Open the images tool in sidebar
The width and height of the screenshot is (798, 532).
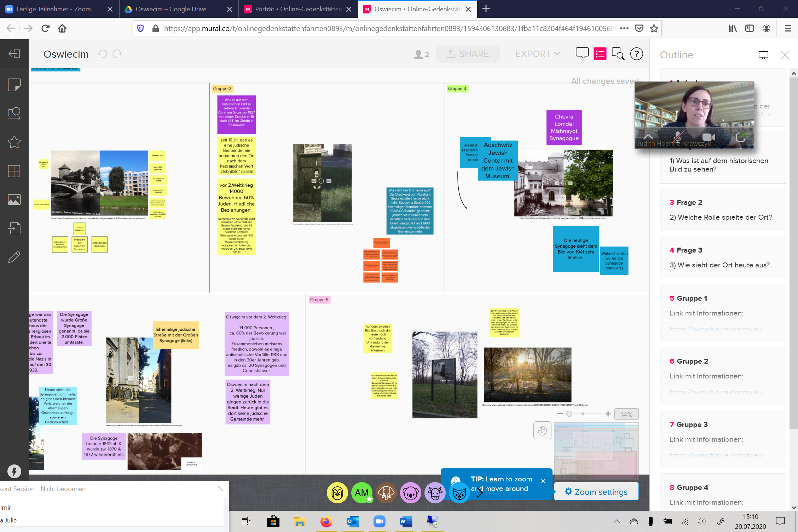(x=14, y=199)
